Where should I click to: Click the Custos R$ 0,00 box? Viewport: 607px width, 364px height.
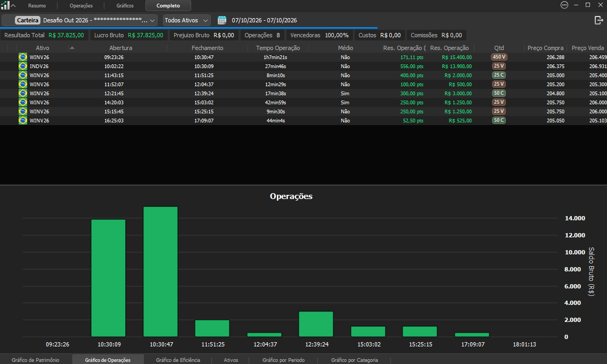point(379,35)
